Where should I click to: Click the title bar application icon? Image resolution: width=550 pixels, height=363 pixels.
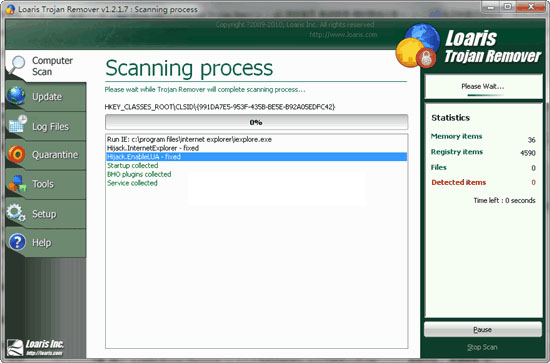click(x=10, y=9)
